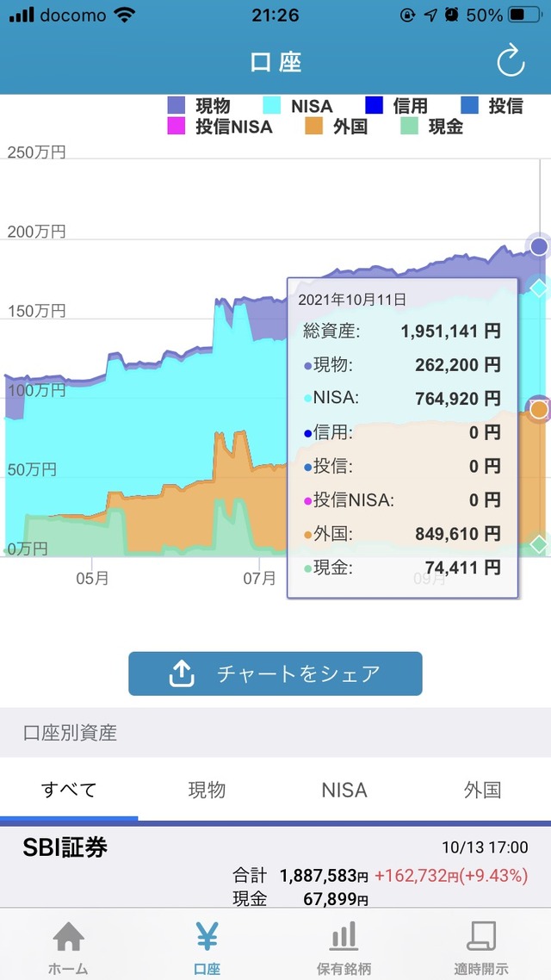Switch to the 現物 account tab
551x980 pixels.
207,790
